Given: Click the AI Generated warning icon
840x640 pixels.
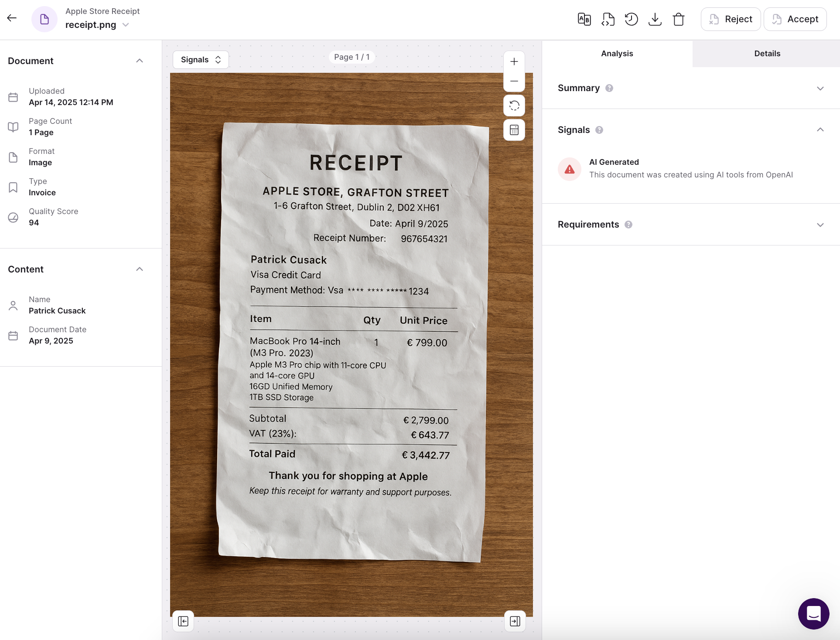Looking at the screenshot, I should point(570,169).
